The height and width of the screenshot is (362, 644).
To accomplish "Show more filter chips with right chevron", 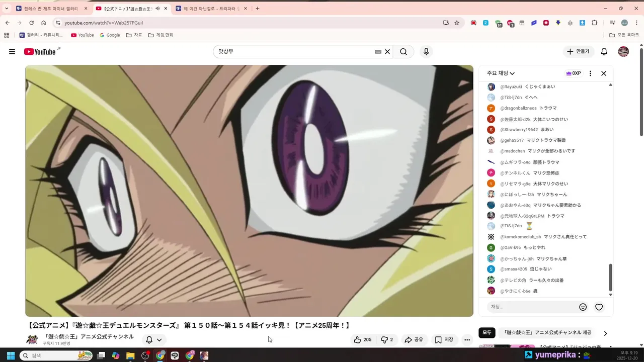I will point(605,333).
